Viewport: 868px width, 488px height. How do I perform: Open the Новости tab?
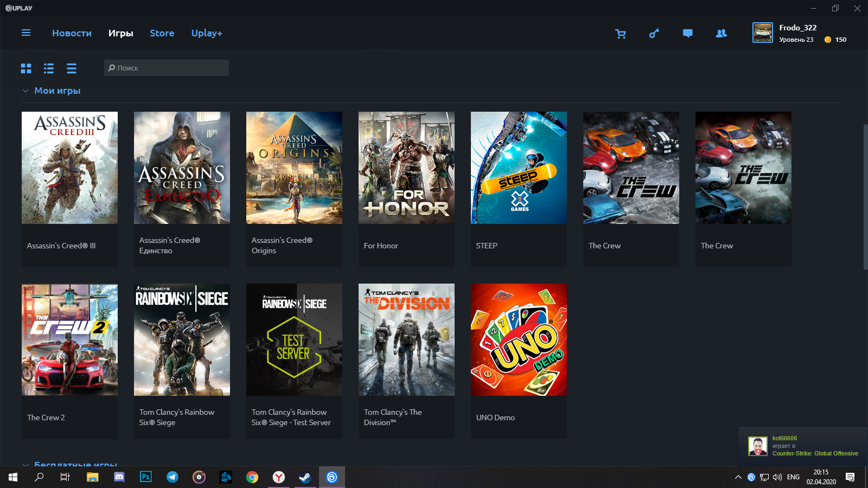click(x=72, y=33)
